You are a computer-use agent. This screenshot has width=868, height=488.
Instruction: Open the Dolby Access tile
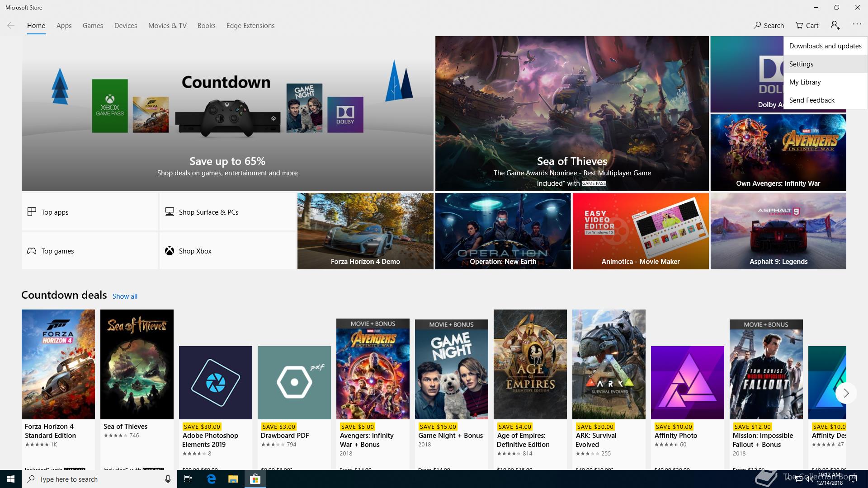click(747, 75)
